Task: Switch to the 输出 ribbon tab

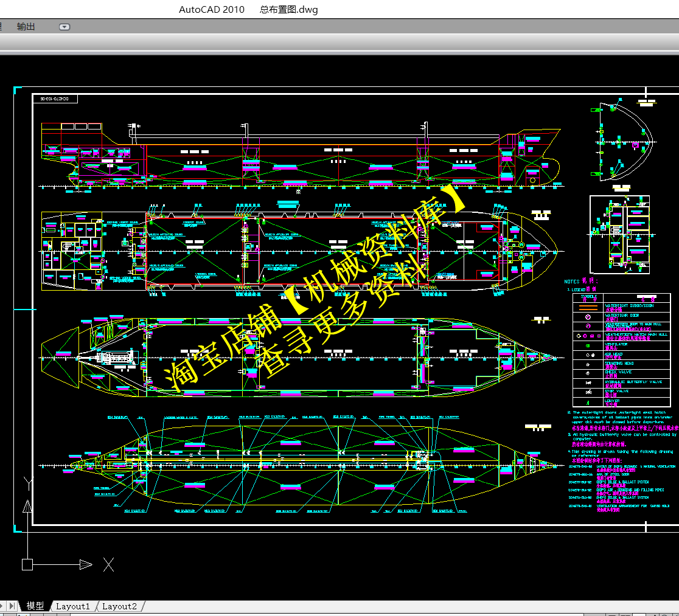Action: click(x=26, y=27)
